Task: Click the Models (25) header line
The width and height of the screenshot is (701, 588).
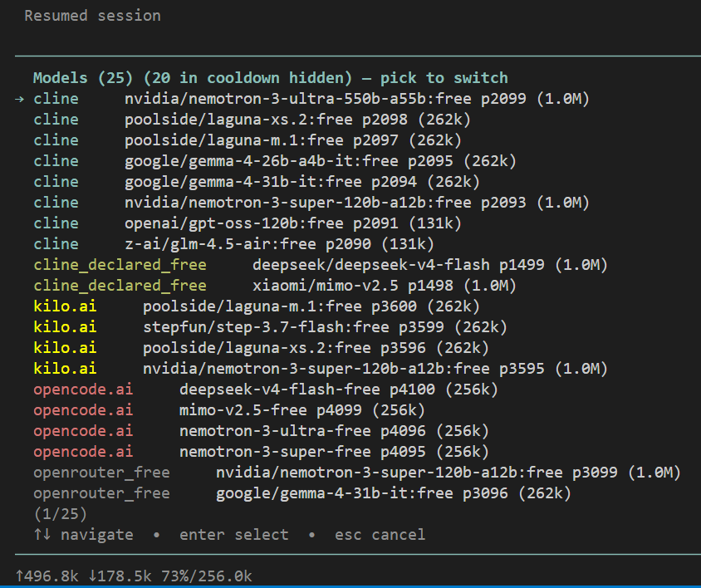Action: [x=271, y=78]
